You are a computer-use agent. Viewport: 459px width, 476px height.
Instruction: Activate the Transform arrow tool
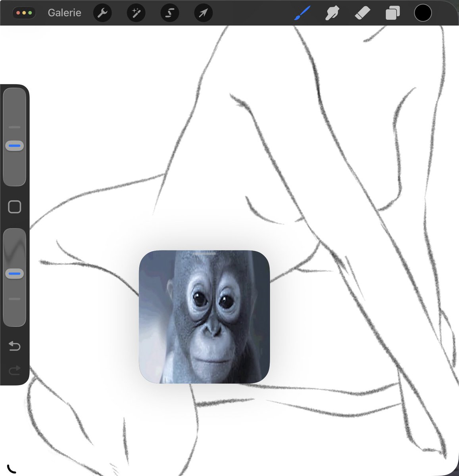[204, 13]
